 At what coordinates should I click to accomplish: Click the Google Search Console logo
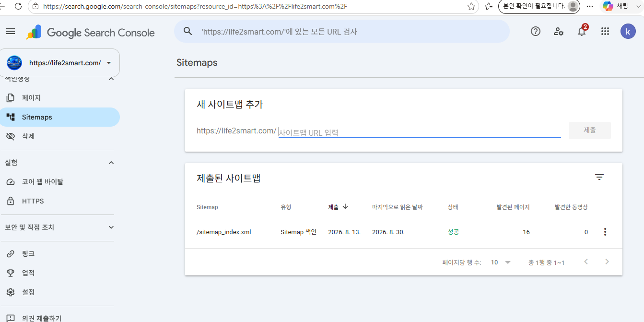(x=91, y=33)
